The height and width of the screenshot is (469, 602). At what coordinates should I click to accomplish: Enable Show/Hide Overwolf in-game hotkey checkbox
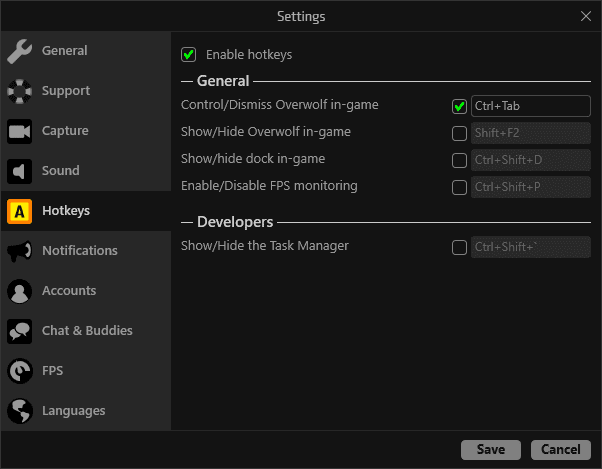[459, 134]
